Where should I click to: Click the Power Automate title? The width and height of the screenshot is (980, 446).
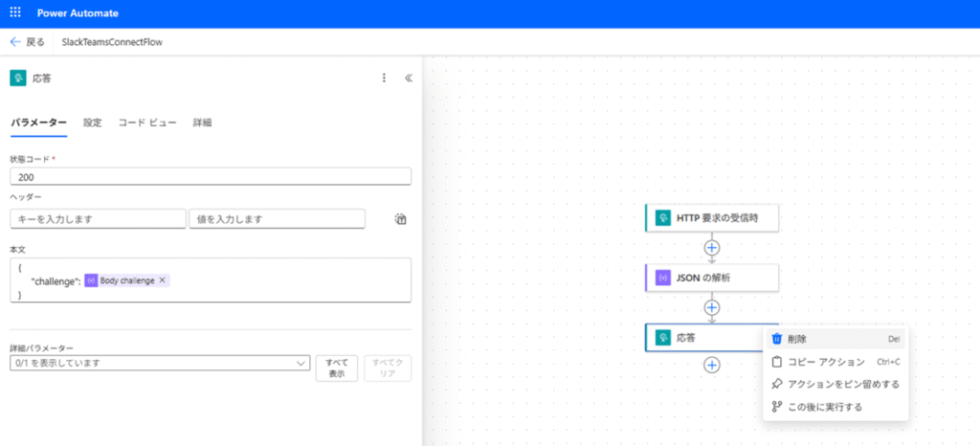pyautogui.click(x=78, y=13)
